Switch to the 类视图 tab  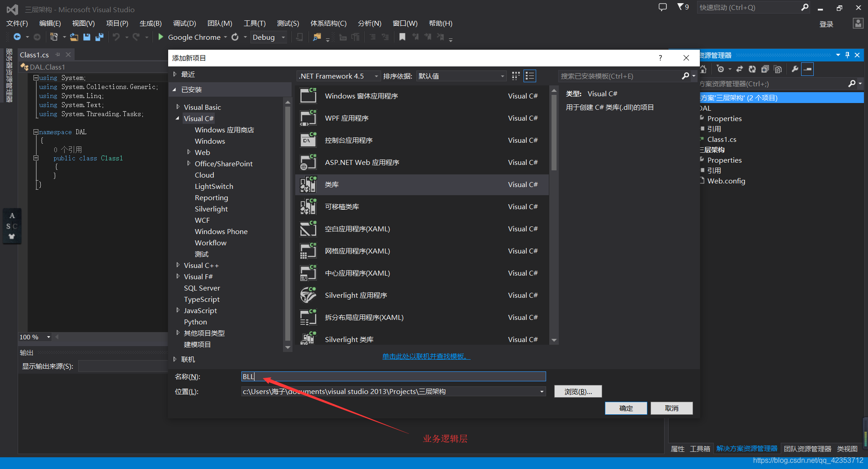[x=847, y=449]
